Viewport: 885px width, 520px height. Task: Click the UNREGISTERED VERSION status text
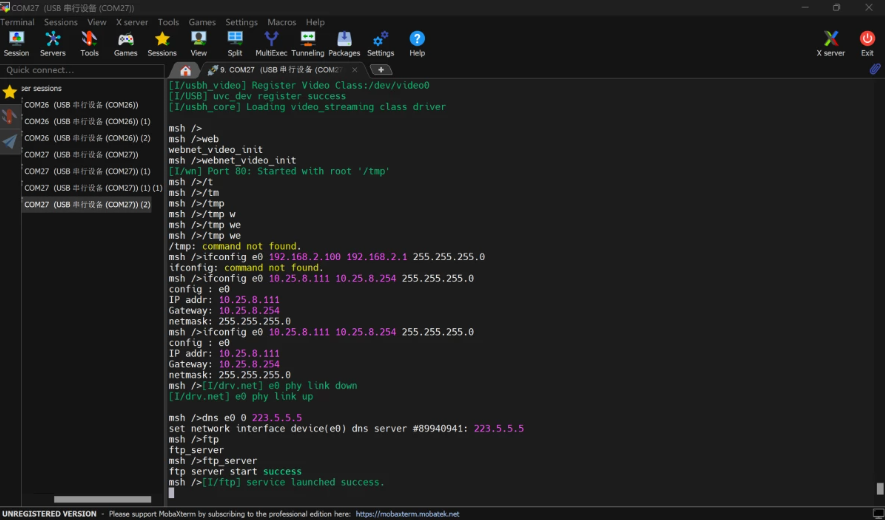point(49,514)
